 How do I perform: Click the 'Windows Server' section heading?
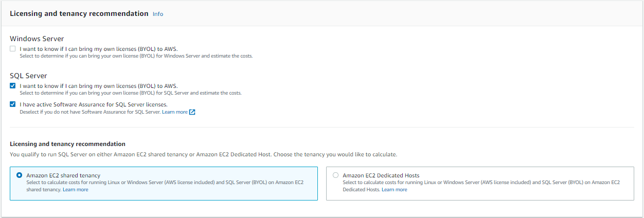[x=37, y=39]
